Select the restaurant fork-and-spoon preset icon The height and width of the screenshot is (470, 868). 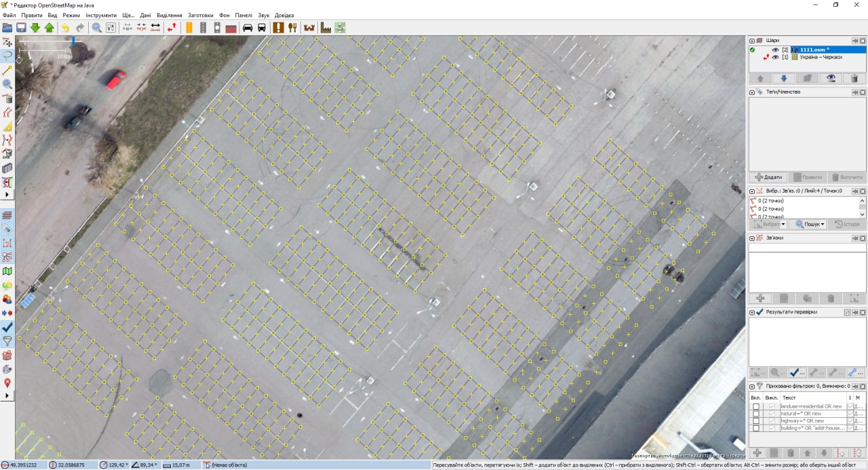coord(292,28)
